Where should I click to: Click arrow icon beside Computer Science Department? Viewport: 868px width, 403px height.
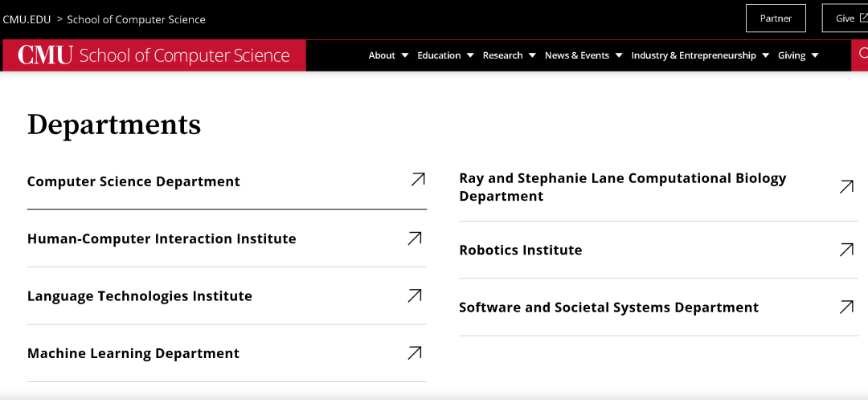point(418,179)
